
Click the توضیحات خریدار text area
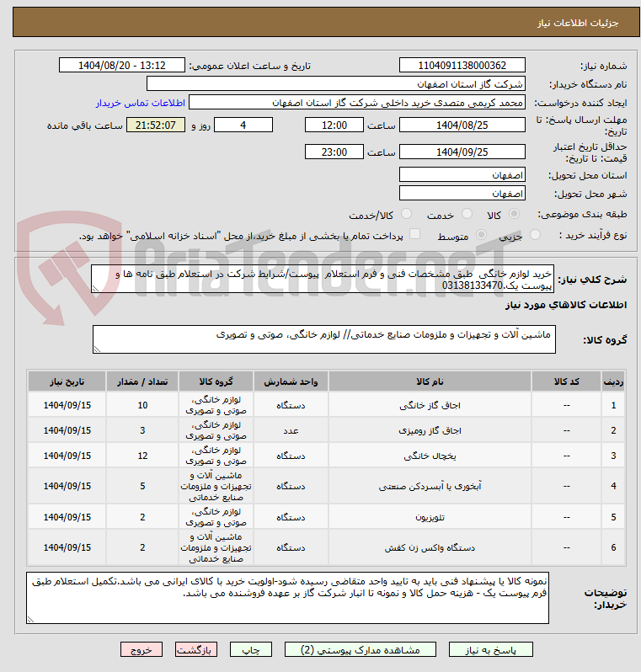coord(287,597)
